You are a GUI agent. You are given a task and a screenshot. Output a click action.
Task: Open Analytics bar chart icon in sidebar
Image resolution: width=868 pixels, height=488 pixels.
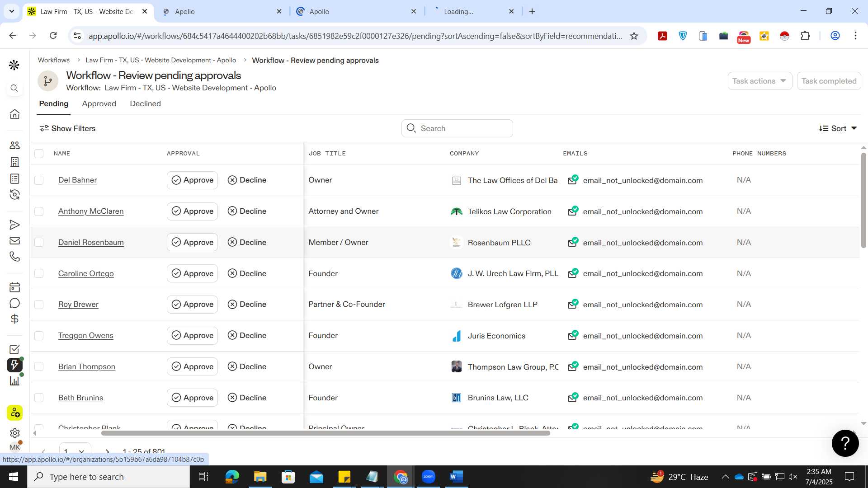tap(14, 380)
